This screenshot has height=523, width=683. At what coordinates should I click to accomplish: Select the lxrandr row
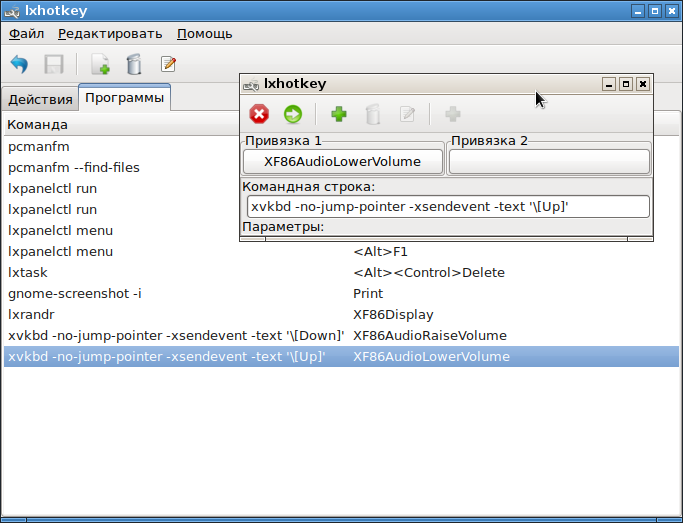[x=341, y=314]
